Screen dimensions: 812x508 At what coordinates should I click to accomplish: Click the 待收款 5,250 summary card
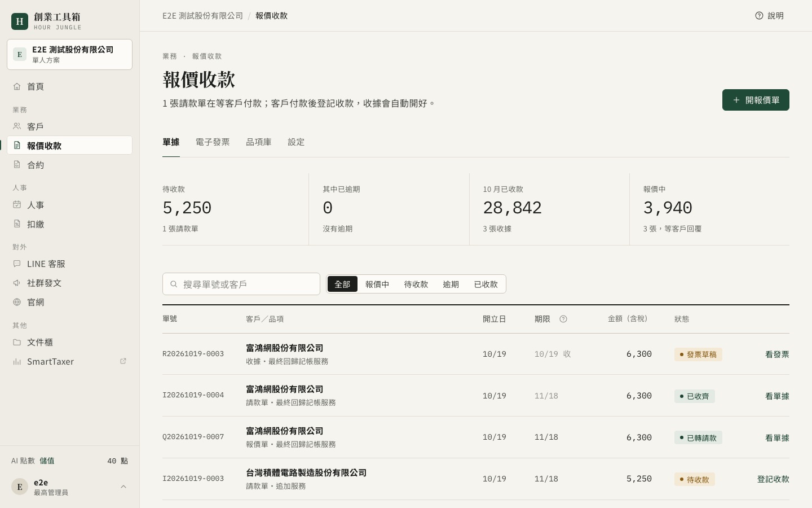tap(235, 209)
